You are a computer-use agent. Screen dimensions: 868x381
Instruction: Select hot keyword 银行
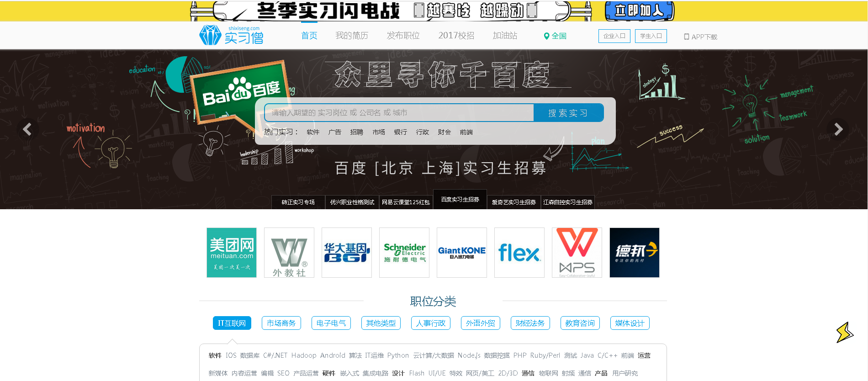click(401, 132)
